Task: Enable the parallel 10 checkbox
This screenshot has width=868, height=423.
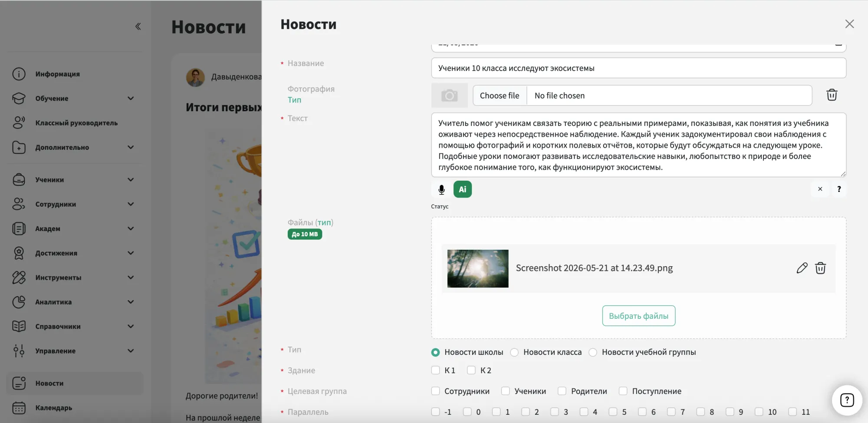Action: point(759,412)
